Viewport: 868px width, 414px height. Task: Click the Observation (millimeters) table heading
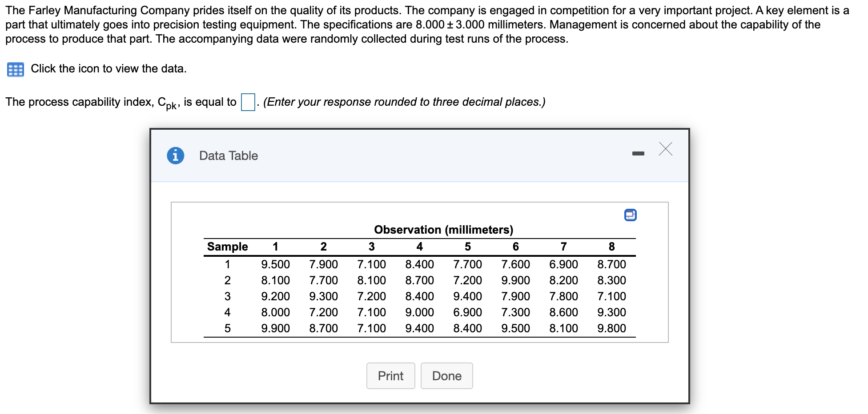443,230
